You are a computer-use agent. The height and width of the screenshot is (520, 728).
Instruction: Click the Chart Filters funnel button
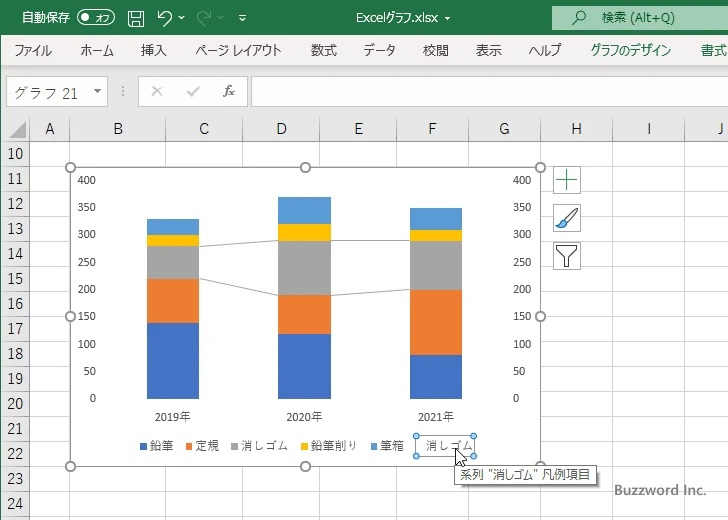[567, 256]
